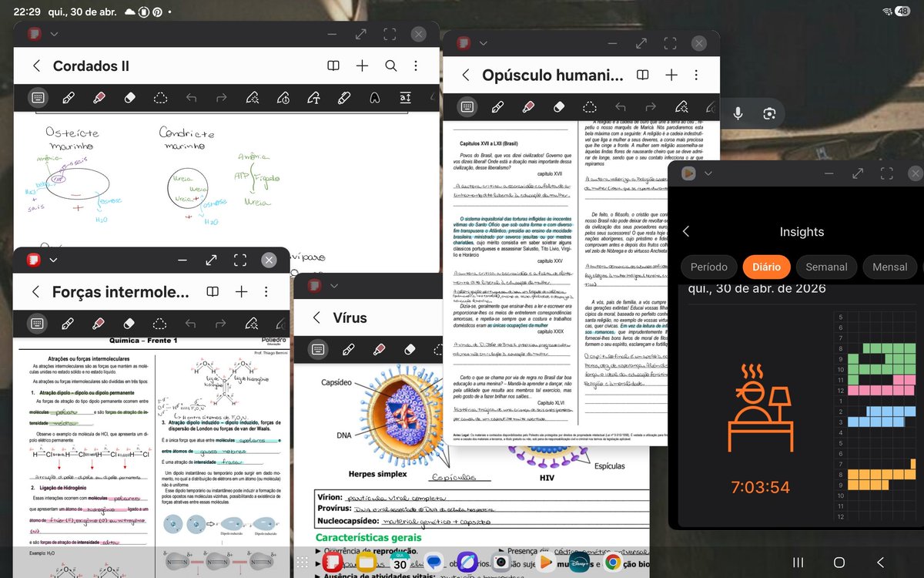Image resolution: width=924 pixels, height=578 pixels.
Task: Select pen tool in Opúsculo humanitário note
Action: click(x=497, y=107)
